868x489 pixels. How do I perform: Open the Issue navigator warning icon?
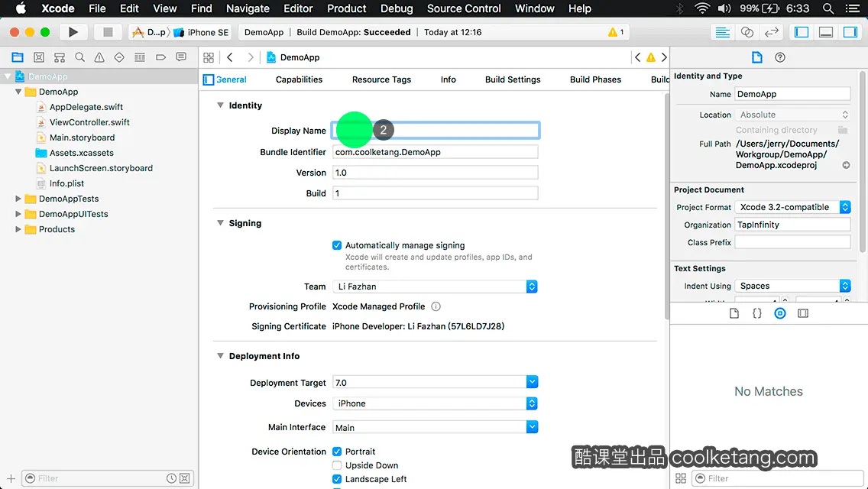point(99,57)
